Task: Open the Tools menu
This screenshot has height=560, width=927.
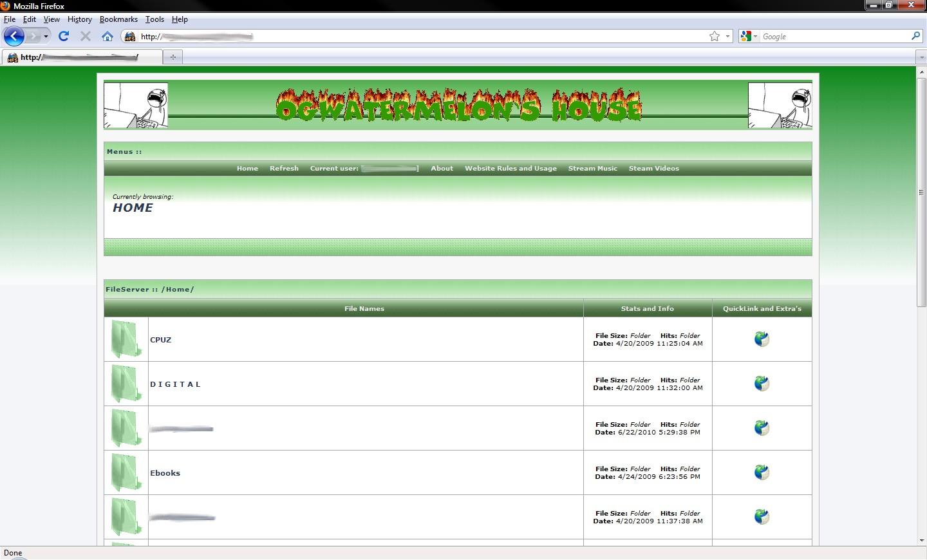Action: 154,19
